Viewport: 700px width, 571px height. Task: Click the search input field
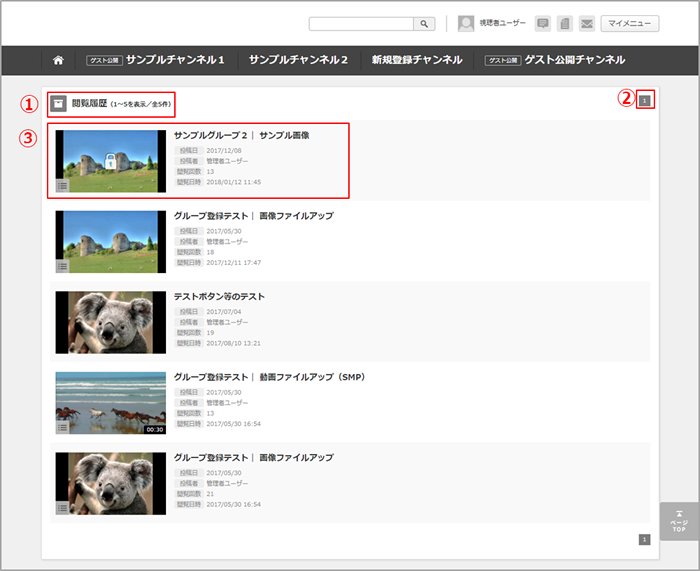point(361,24)
